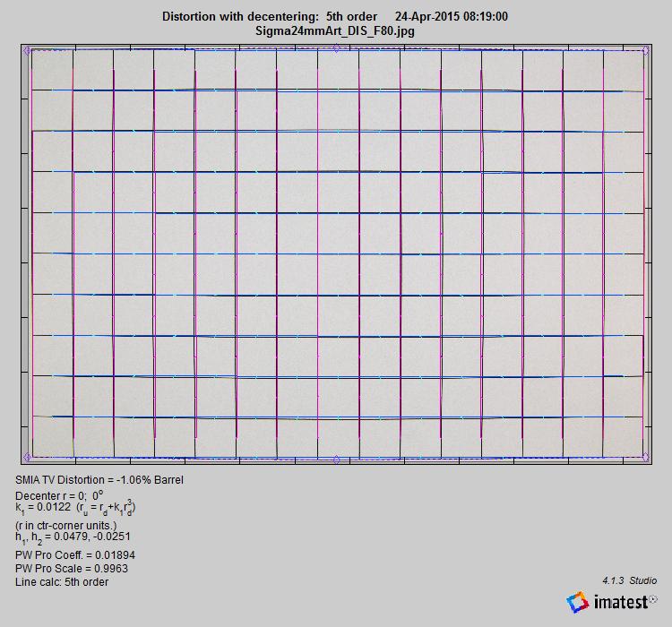
Task: Click the imatest logo icon
Action: (x=578, y=603)
